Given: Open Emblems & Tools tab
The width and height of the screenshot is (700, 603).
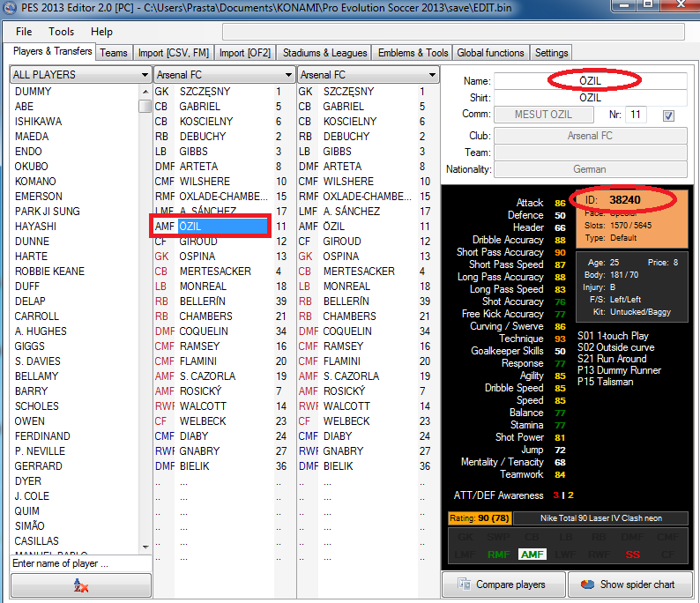Looking at the screenshot, I should [413, 53].
